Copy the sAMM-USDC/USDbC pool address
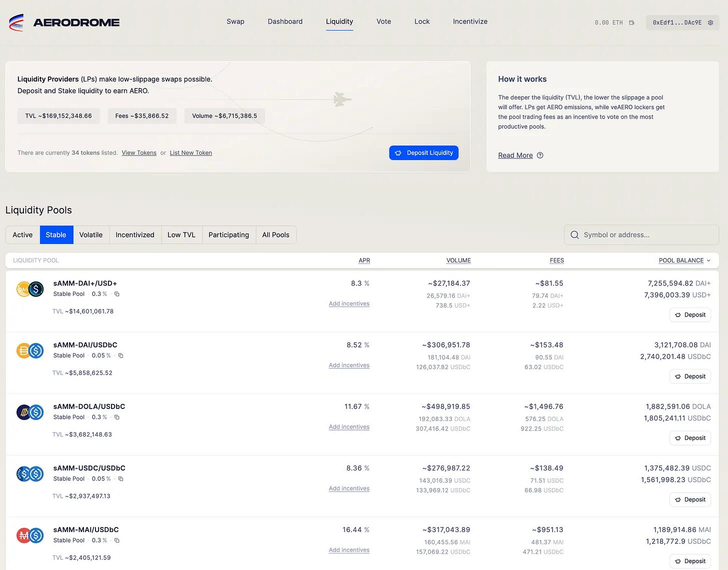728x570 pixels. [x=120, y=478]
